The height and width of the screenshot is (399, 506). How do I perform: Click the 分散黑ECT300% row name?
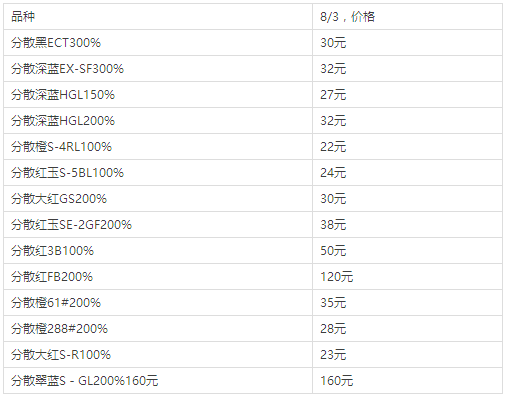pos(158,43)
